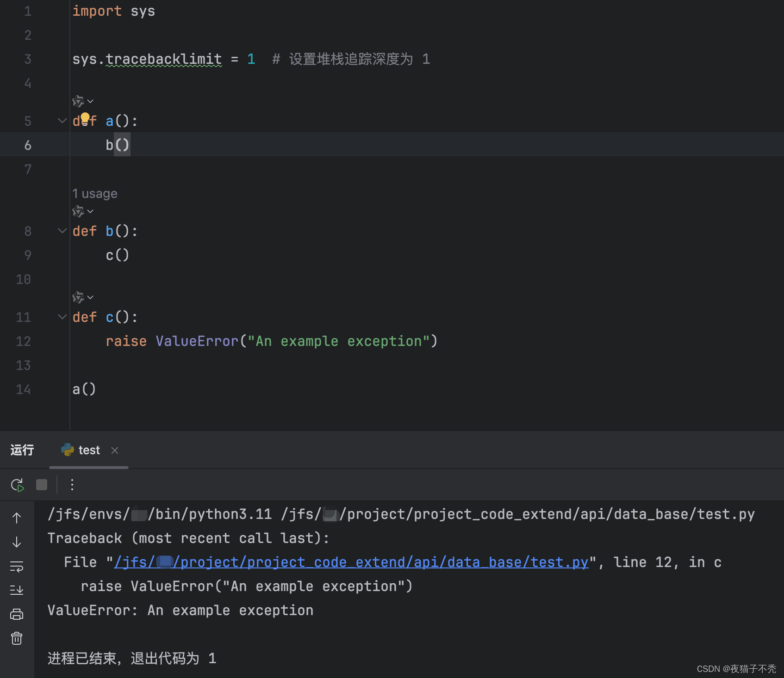Open AI assistant icon above def b()
784x678 pixels.
[78, 211]
